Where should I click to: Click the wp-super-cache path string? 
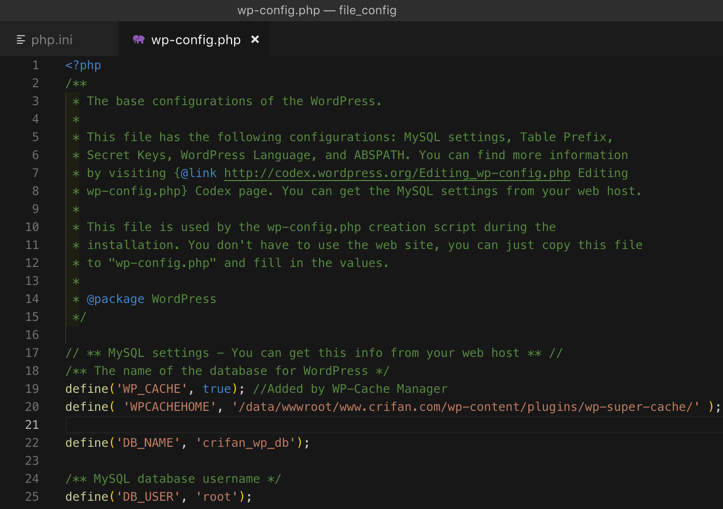466,407
